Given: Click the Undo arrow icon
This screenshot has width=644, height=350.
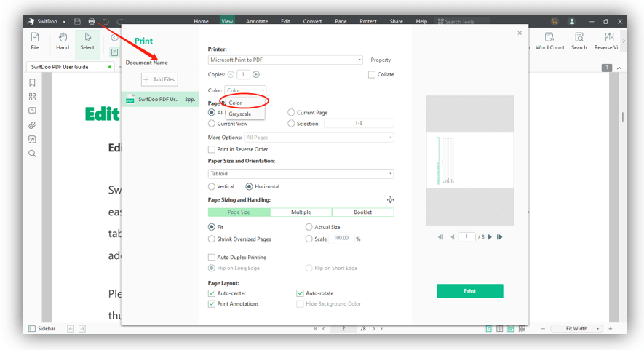Looking at the screenshot, I should point(106,21).
